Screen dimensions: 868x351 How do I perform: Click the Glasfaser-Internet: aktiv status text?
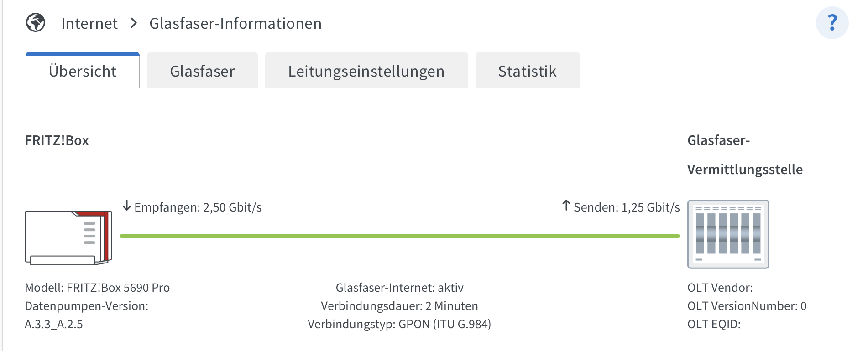click(400, 288)
